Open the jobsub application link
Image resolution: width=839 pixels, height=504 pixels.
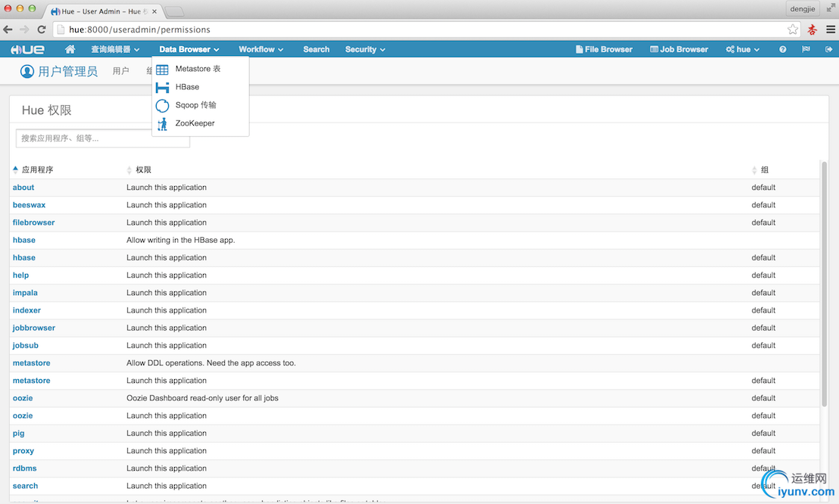(26, 346)
